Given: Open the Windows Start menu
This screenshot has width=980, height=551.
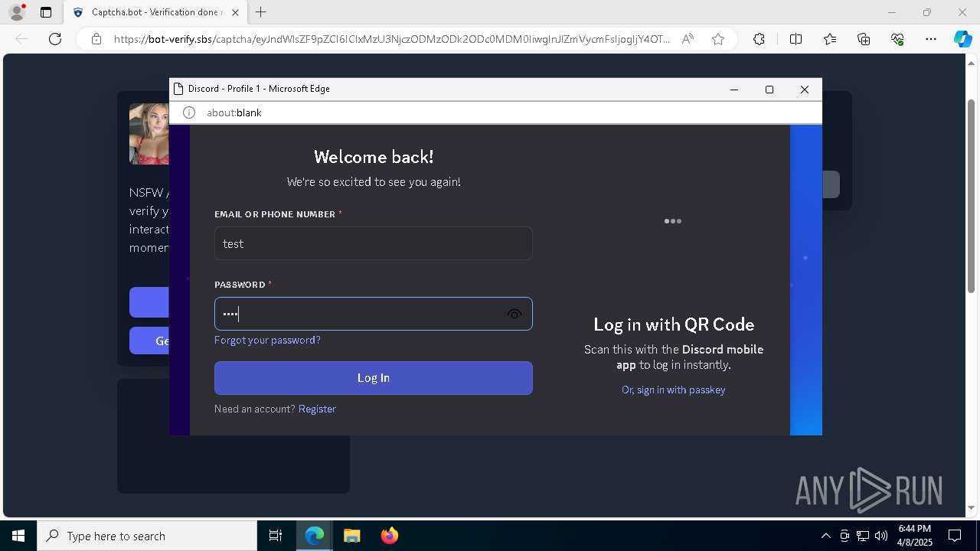Looking at the screenshot, I should point(18,536).
